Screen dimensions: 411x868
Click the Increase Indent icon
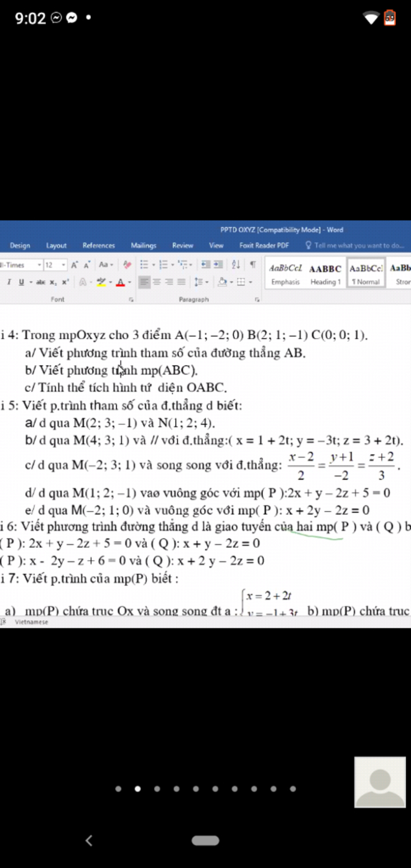pyautogui.click(x=218, y=265)
